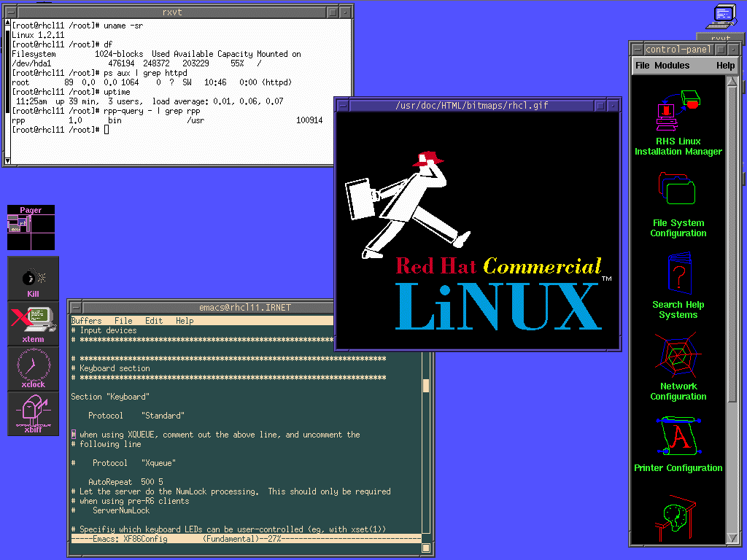Click the 'Linux 1.2.11' line in rxvt

click(38, 35)
